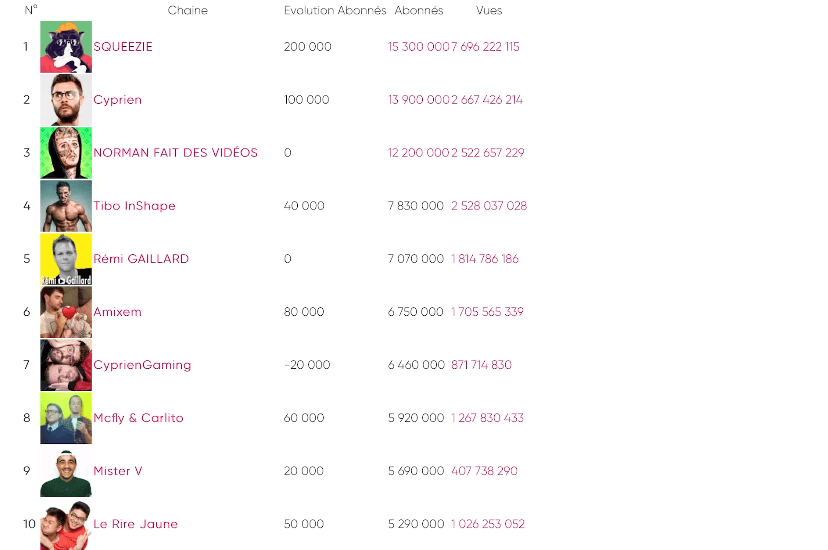This screenshot has width=828, height=550.
Task: Click the Le Rire Jaune link
Action: pyautogui.click(x=135, y=524)
